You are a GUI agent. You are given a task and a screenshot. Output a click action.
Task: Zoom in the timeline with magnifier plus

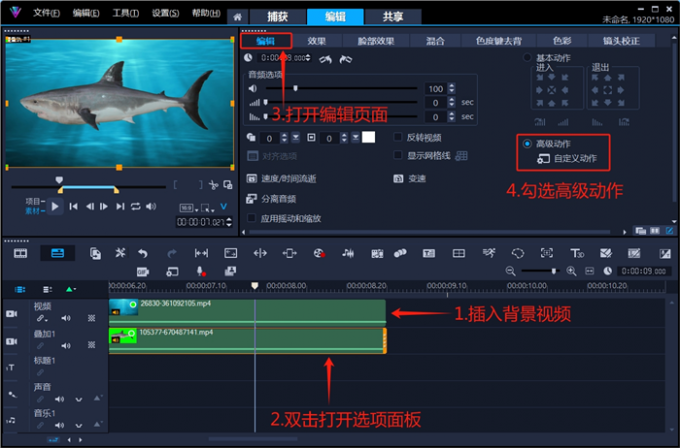click(x=572, y=271)
